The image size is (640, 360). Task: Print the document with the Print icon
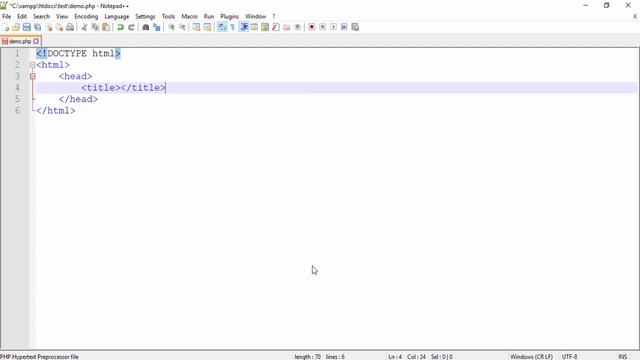click(x=70, y=27)
